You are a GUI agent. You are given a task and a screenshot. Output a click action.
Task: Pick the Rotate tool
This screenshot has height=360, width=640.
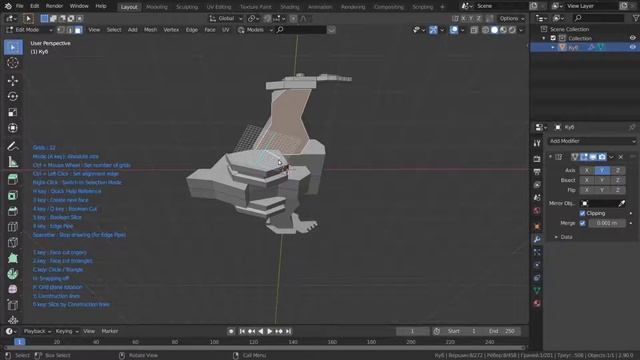(x=13, y=96)
